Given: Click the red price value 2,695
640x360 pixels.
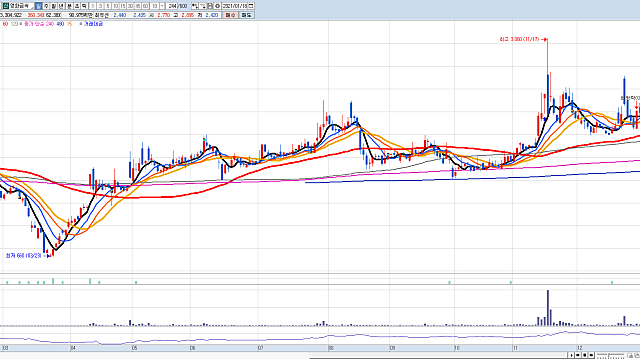Looking at the screenshot, I should [188, 15].
